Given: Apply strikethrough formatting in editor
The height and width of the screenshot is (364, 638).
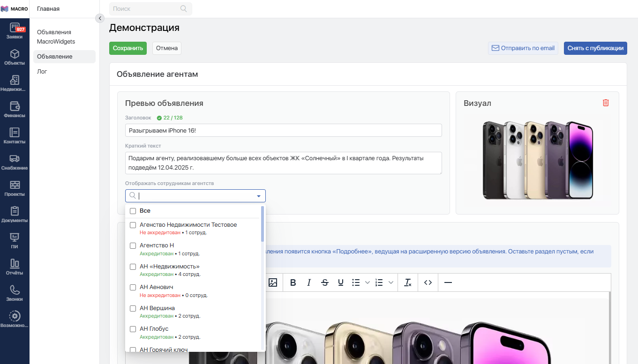Looking at the screenshot, I should click(x=325, y=282).
